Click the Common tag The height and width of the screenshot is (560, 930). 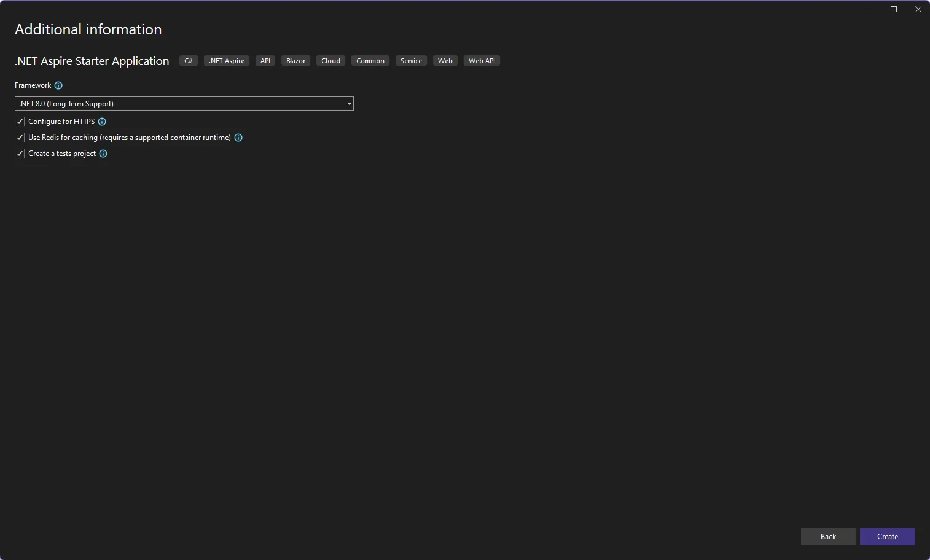click(x=370, y=61)
